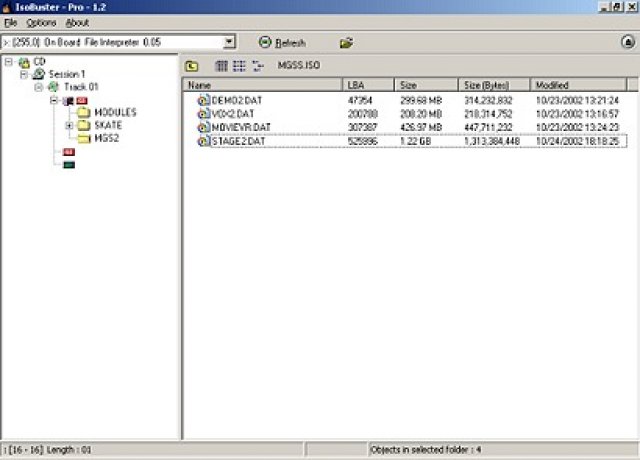Click the 426.97 MB size cell

[421, 127]
